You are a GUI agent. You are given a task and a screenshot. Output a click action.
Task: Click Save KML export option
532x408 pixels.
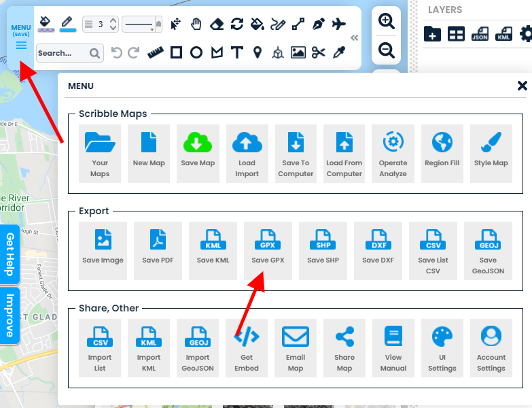213,250
